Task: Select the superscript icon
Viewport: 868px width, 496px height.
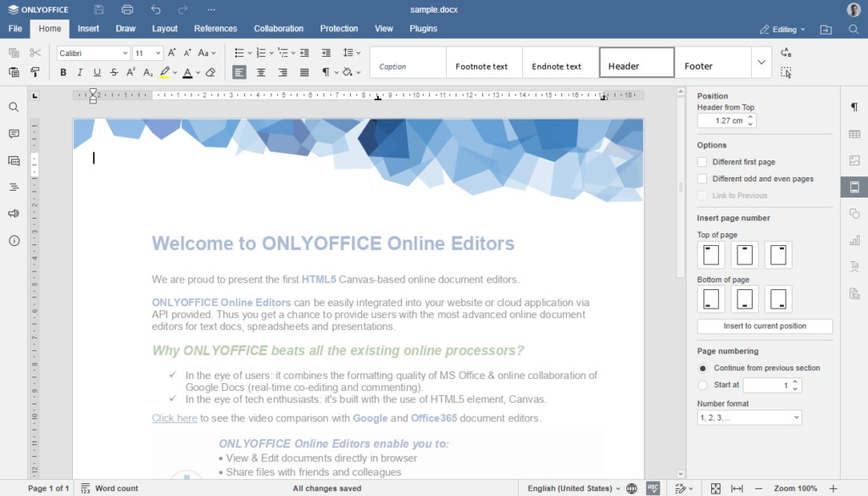Action: [x=131, y=72]
